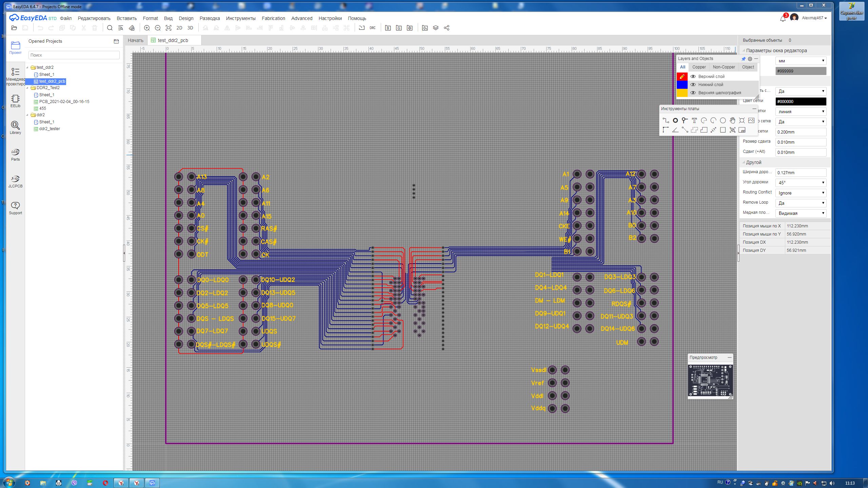Image resolution: width=868 pixels, height=488 pixels.
Task: Click the project search field
Action: (74, 55)
